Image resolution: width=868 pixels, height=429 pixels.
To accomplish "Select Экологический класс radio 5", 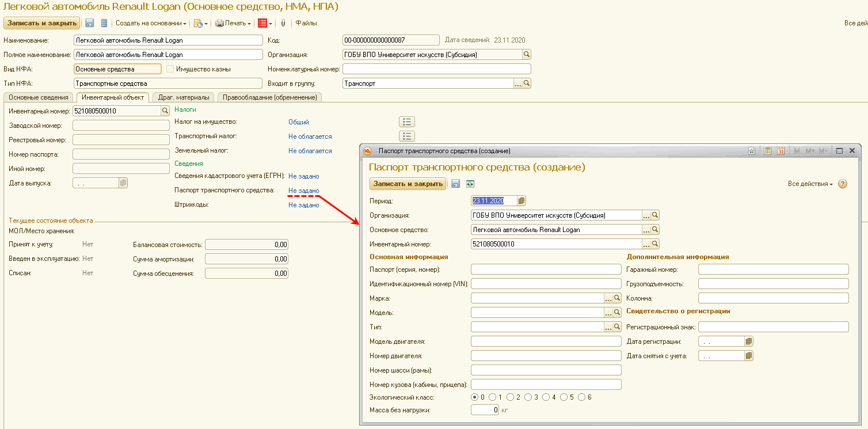I will (x=564, y=397).
